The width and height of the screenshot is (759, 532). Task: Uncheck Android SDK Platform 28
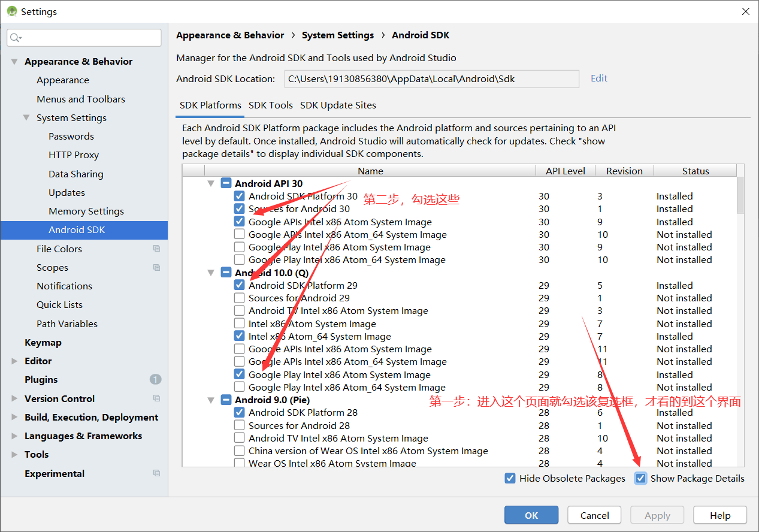240,412
